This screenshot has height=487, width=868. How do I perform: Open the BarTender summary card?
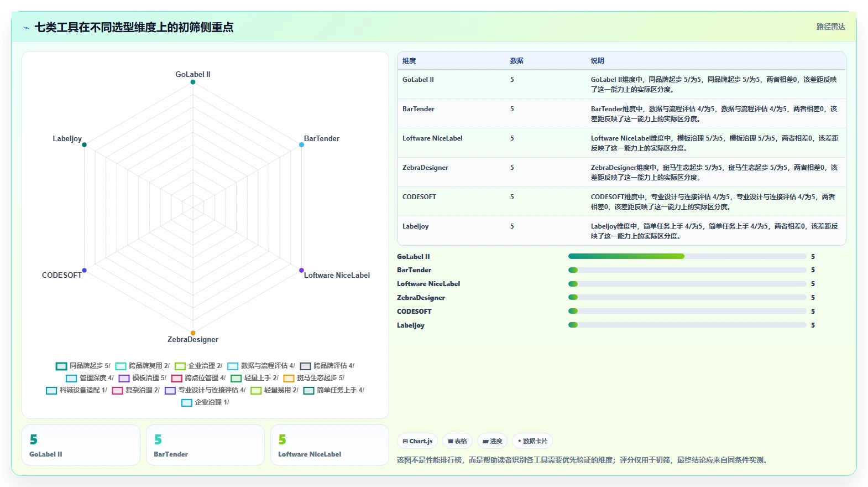coord(205,445)
